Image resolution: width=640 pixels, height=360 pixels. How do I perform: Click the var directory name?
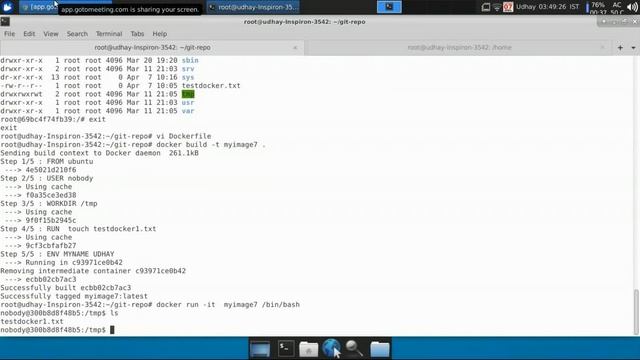coord(188,111)
